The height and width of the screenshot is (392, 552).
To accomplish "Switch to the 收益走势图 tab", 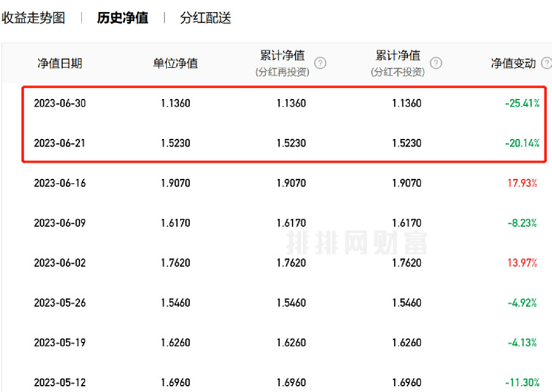I will point(33,18).
